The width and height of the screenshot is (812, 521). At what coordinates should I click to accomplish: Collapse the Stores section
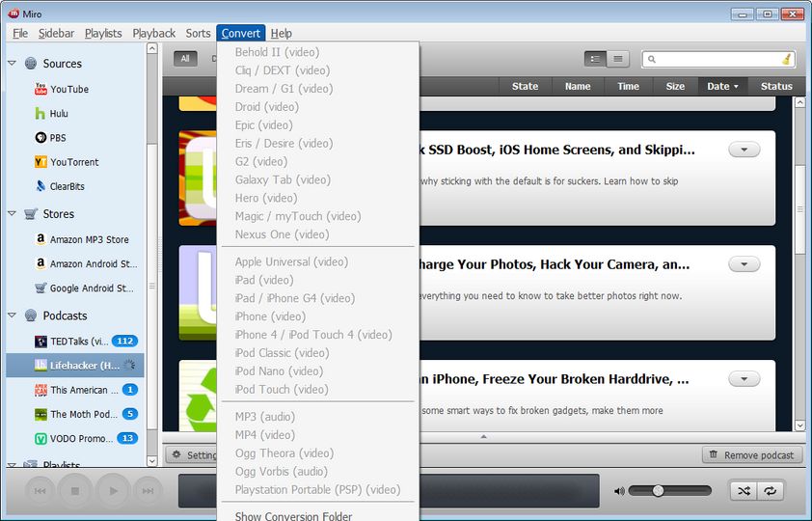(x=12, y=213)
